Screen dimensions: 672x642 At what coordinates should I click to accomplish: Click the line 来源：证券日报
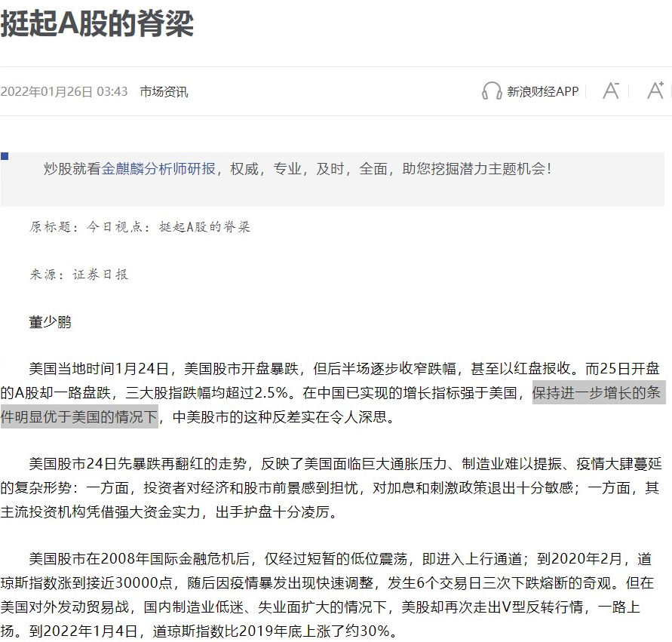tap(79, 275)
